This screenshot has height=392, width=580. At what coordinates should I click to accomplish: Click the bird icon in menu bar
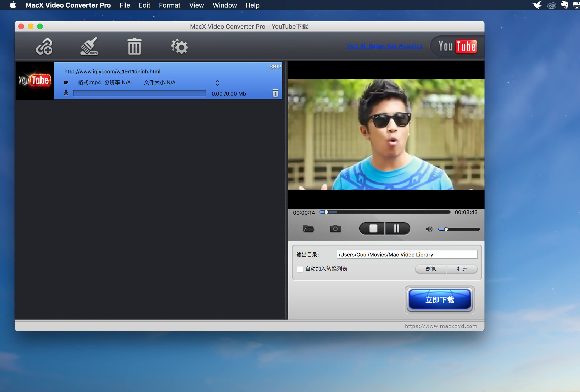(x=537, y=5)
